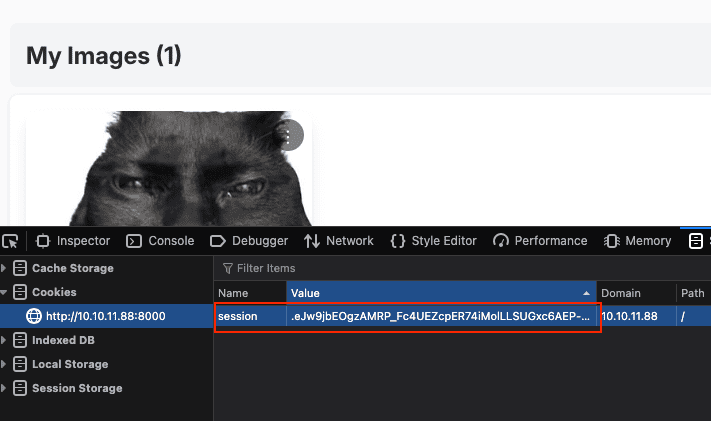The height and width of the screenshot is (421, 711).
Task: Click the Storage panel icon at far right
Action: (x=696, y=241)
